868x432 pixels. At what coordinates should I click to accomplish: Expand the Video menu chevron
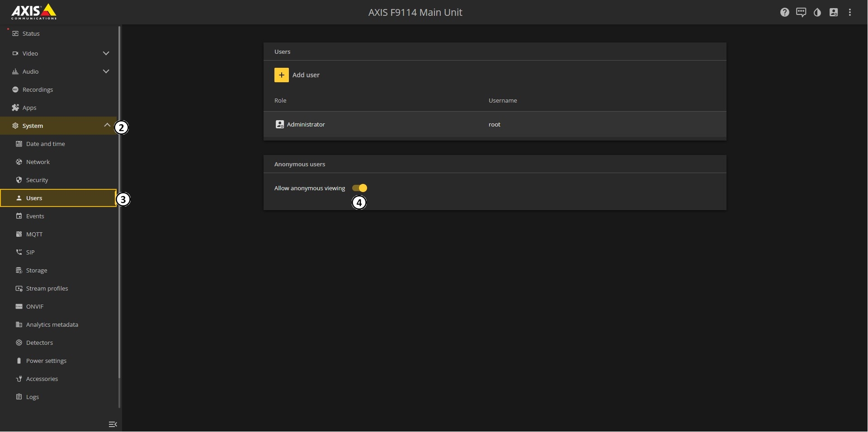[x=106, y=53]
